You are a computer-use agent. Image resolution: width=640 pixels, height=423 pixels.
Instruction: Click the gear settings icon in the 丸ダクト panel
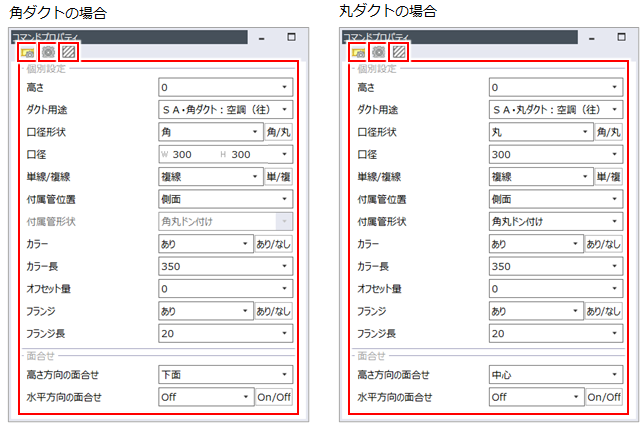(x=378, y=51)
